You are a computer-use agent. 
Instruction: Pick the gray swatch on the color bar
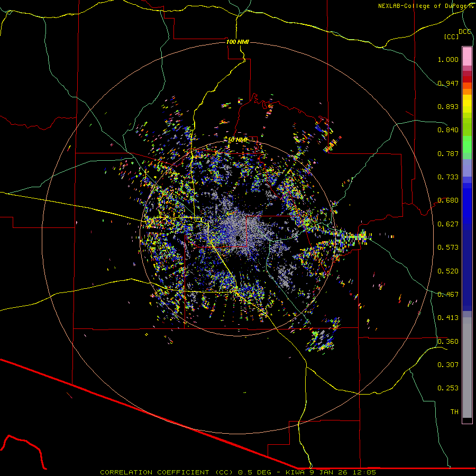tap(467, 368)
